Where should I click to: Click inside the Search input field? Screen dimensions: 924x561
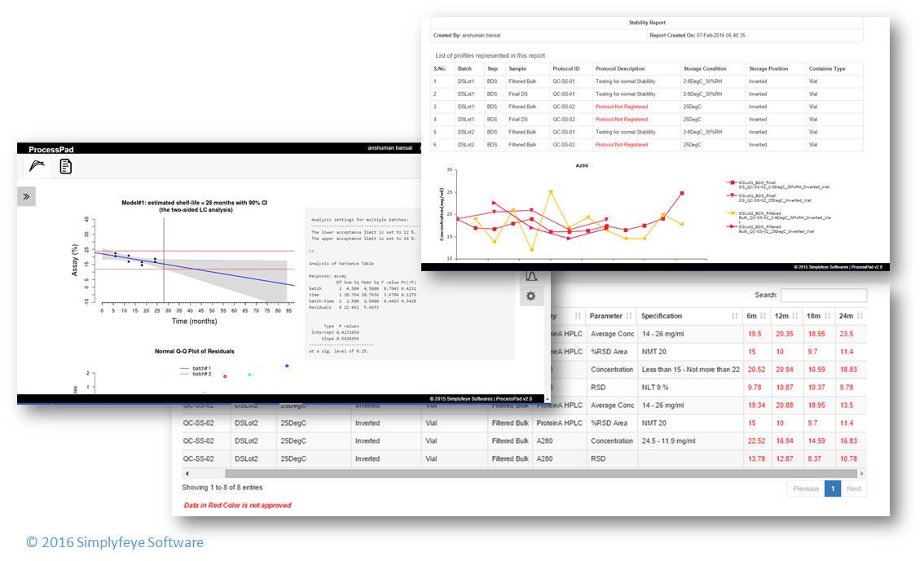pos(823,295)
